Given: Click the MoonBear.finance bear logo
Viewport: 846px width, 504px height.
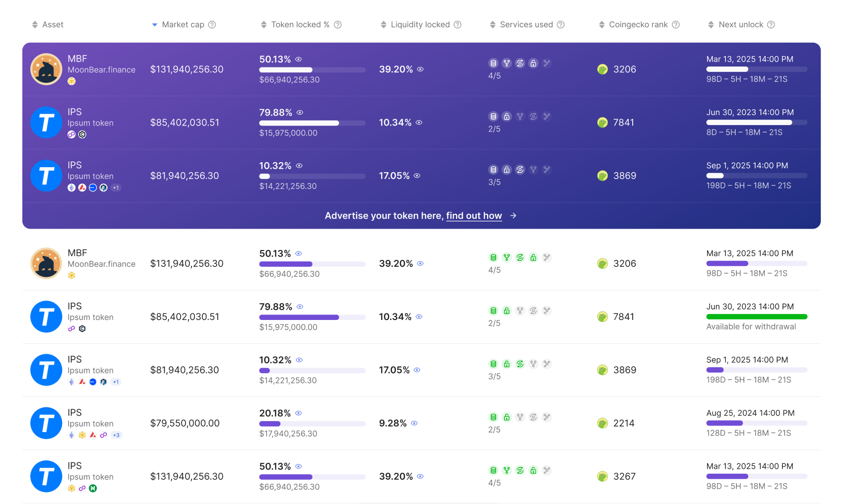Looking at the screenshot, I should (x=46, y=263).
